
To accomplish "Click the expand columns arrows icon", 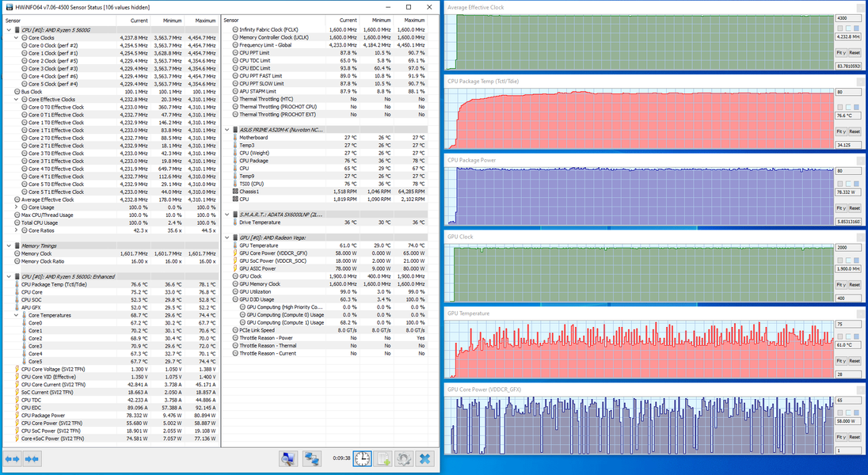I will coord(12,459).
